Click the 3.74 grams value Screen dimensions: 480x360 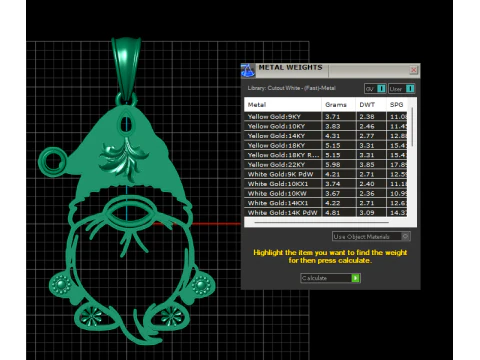click(x=333, y=184)
